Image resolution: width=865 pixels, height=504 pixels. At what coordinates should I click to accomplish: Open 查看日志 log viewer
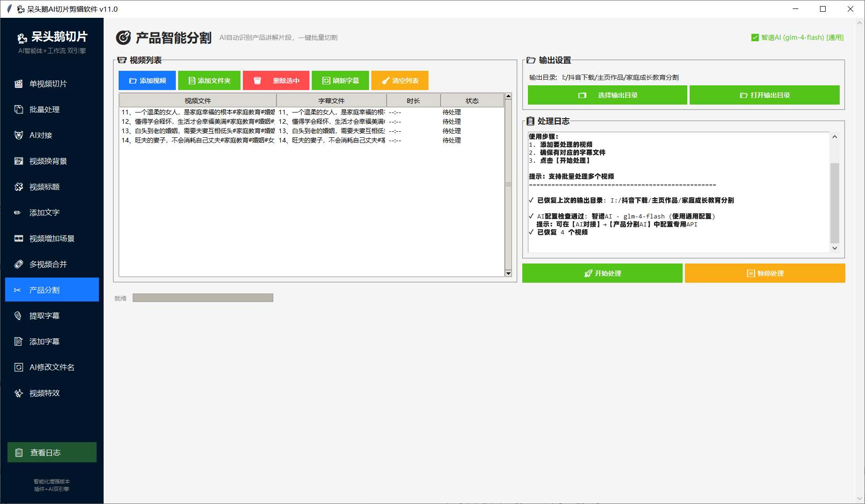pos(52,452)
